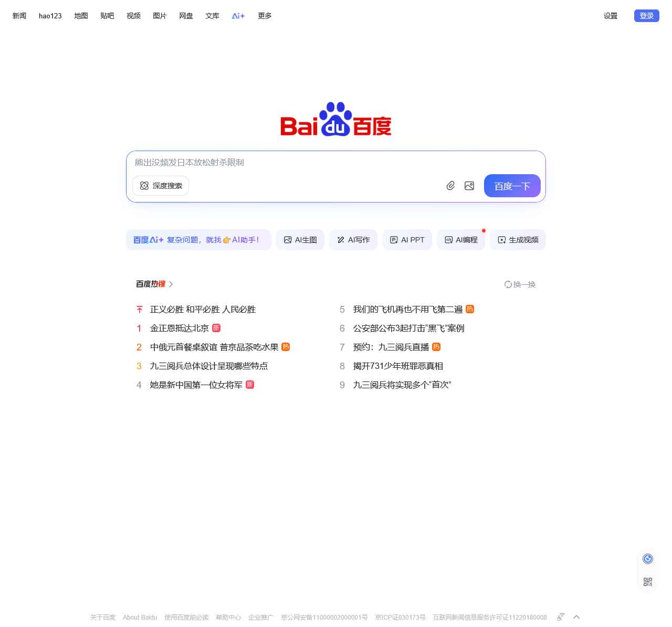
Task: Click the refresh 换一换 icon
Action: pyautogui.click(x=508, y=284)
